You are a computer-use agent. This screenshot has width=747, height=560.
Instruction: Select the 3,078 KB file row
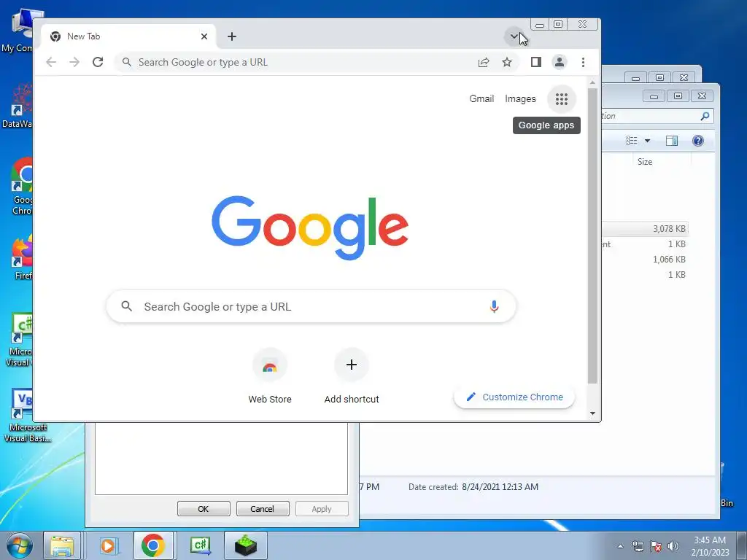pos(646,228)
